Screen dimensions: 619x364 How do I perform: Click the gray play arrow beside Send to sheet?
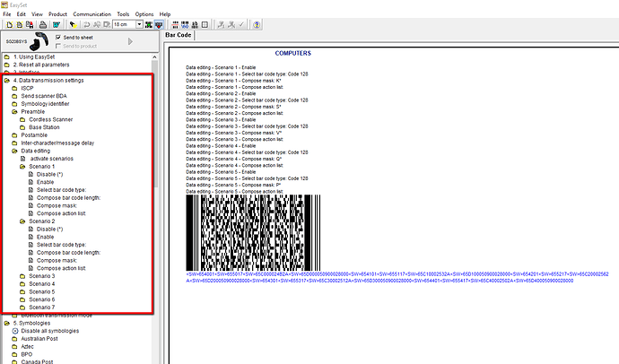coord(130,41)
